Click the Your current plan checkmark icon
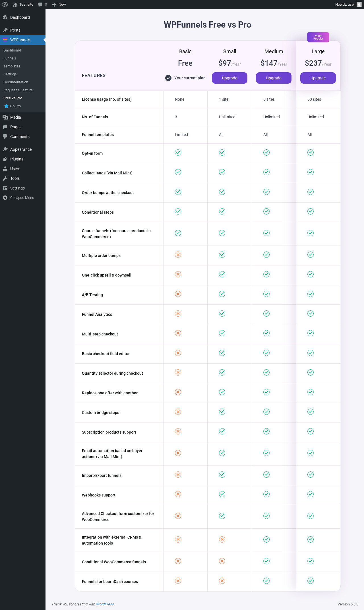This screenshot has width=364, height=610. click(168, 78)
